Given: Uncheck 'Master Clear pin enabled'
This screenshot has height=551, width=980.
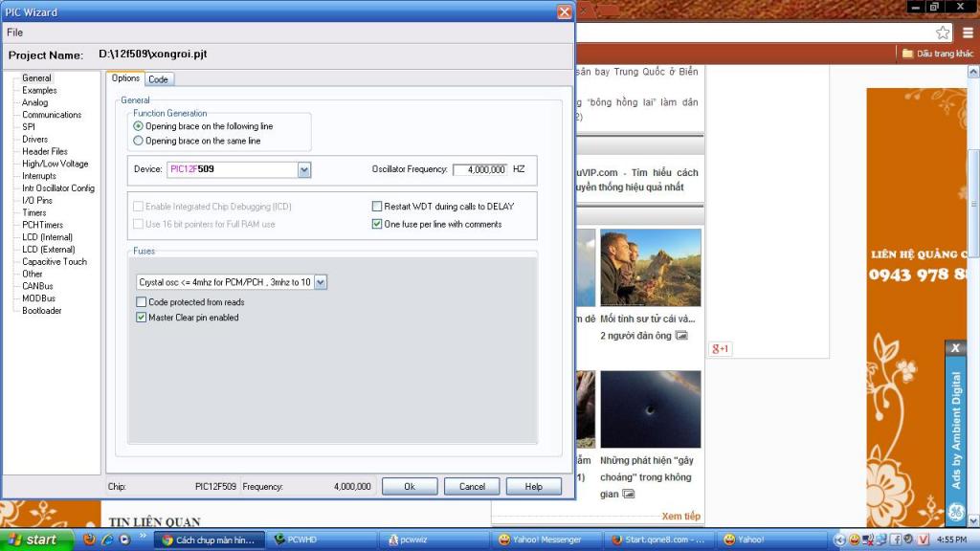Looking at the screenshot, I should click(188, 318).
